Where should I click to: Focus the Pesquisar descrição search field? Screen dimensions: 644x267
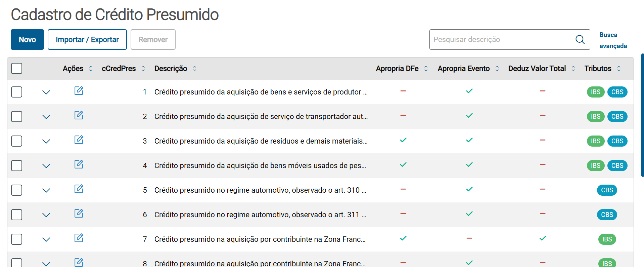(x=502, y=40)
